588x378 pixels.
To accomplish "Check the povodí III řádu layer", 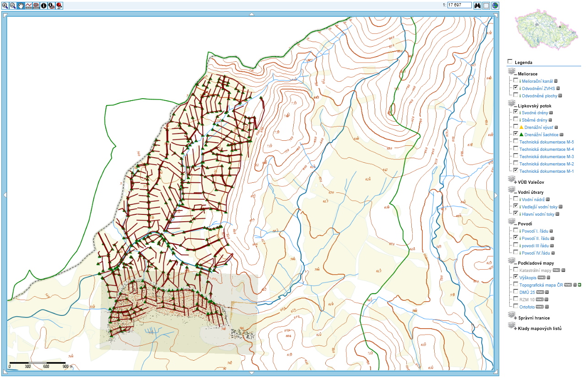I will (516, 245).
